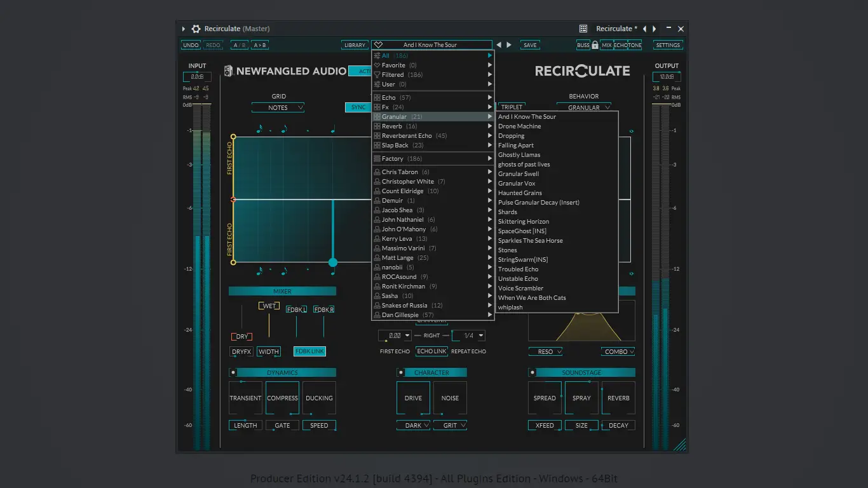868x488 pixels.
Task: Open the DARK character dropdown
Action: [x=413, y=426]
